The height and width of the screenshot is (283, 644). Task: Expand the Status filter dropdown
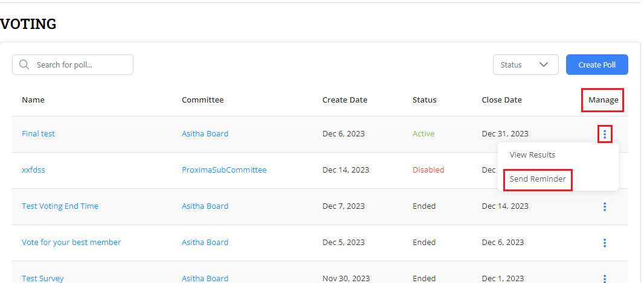pos(525,65)
